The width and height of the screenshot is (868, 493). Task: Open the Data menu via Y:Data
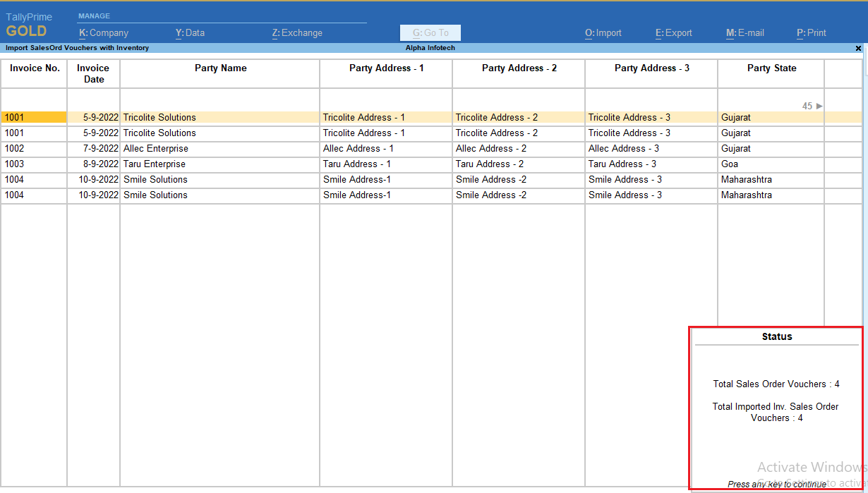click(191, 32)
